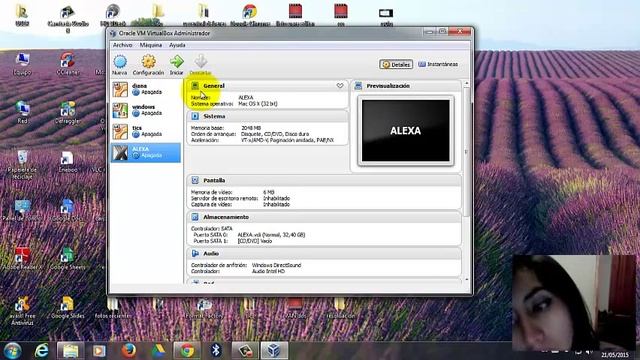
Task: Open the Google Sheets desktop shortcut
Action: (68, 258)
